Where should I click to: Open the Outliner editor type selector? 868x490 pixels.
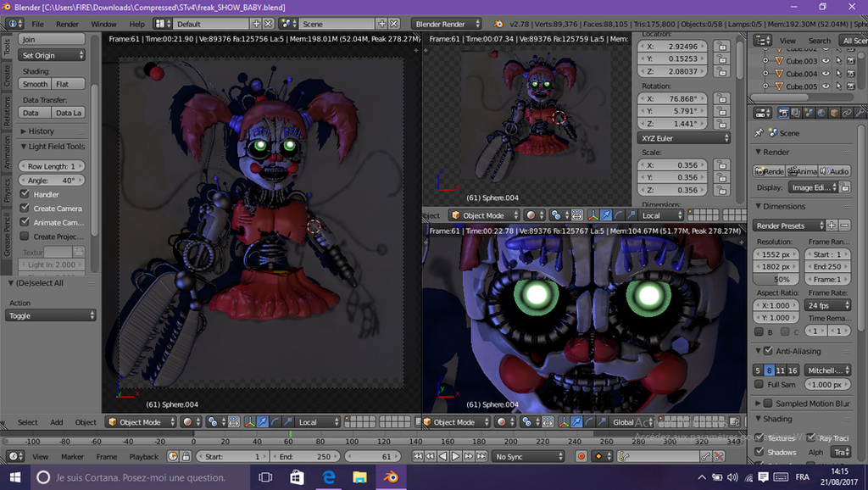click(763, 41)
